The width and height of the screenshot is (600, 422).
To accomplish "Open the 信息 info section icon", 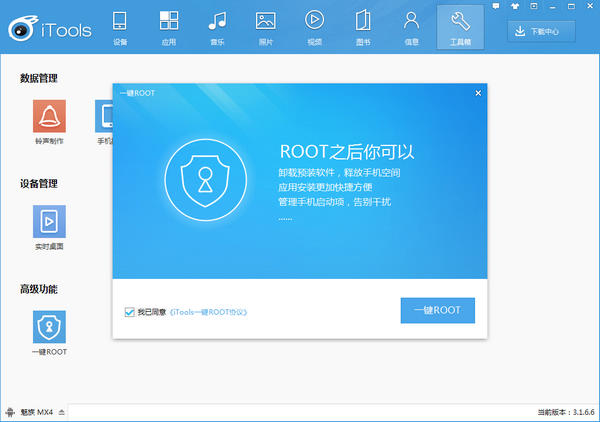I will click(411, 26).
